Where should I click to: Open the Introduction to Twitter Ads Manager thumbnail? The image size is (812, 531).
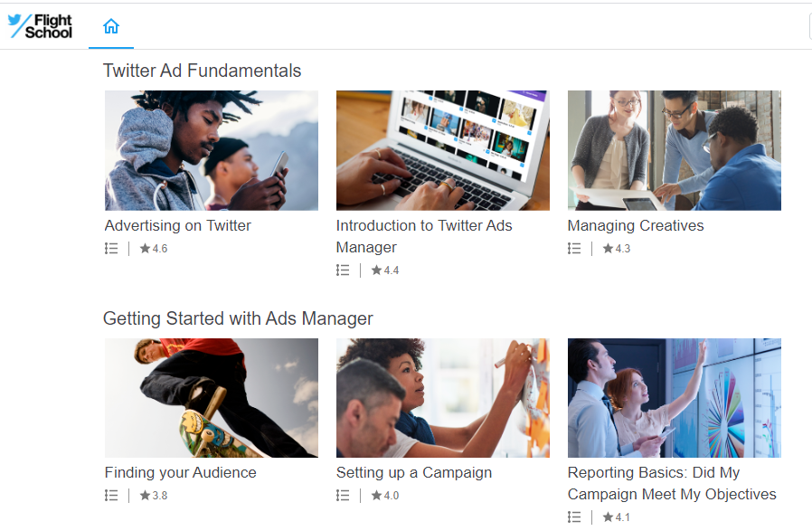coord(443,150)
